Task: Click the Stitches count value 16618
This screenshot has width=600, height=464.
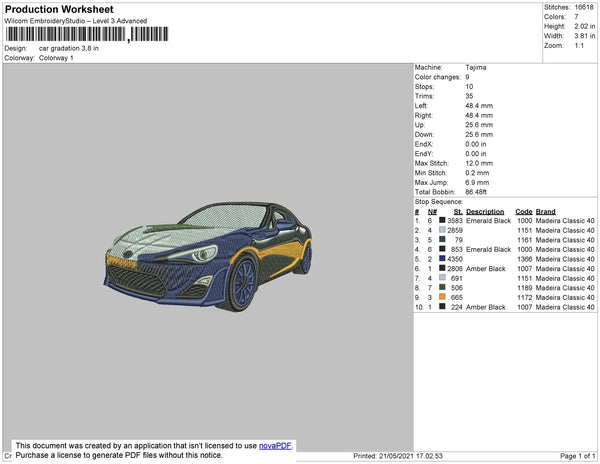Action: click(x=584, y=7)
